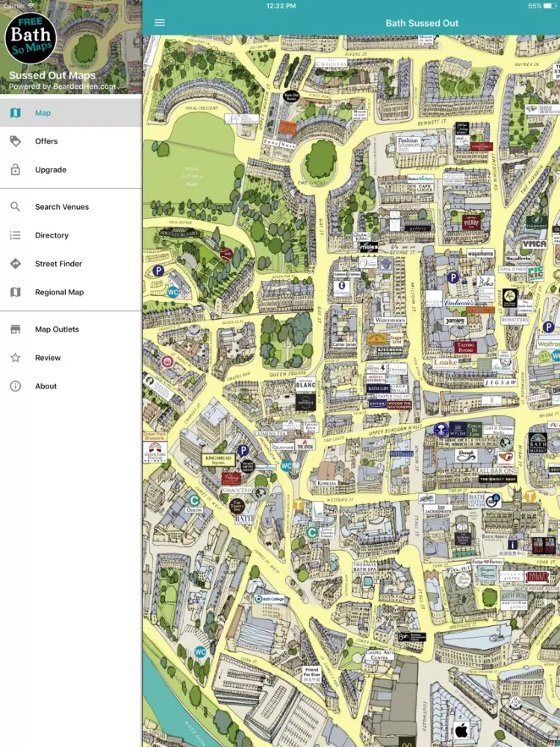Tap the moles venue label
This screenshot has height=747, width=560.
(368, 247)
